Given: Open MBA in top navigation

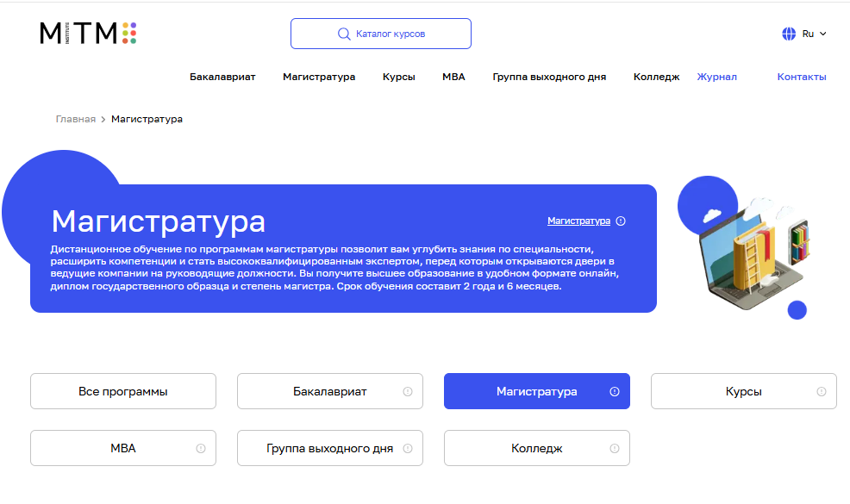Looking at the screenshot, I should 453,77.
